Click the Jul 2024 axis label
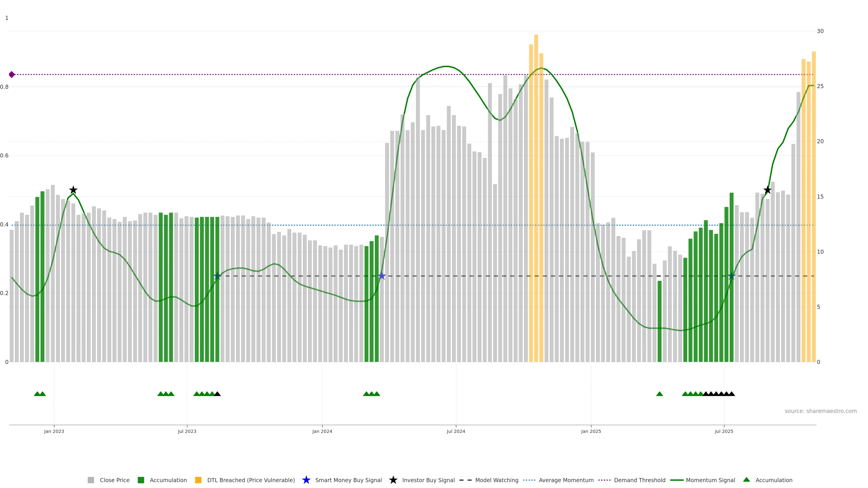This screenshot has width=868, height=488. pos(455,431)
